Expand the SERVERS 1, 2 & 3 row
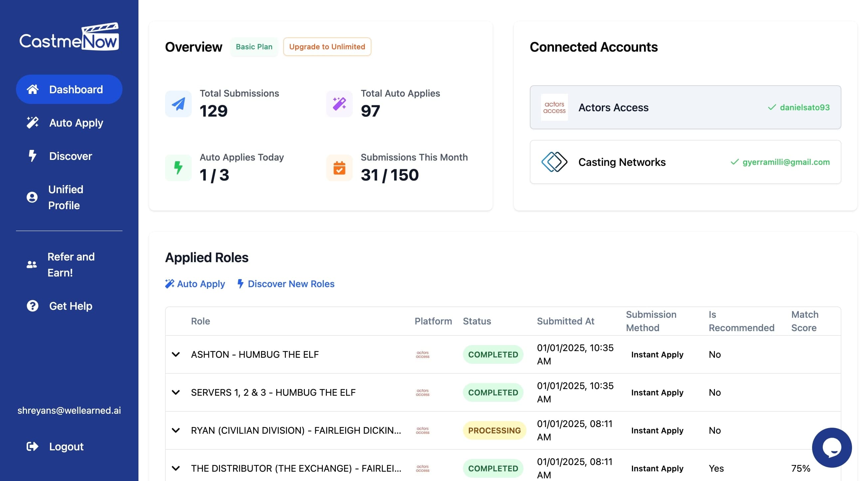The image size is (868, 481). 175,392
